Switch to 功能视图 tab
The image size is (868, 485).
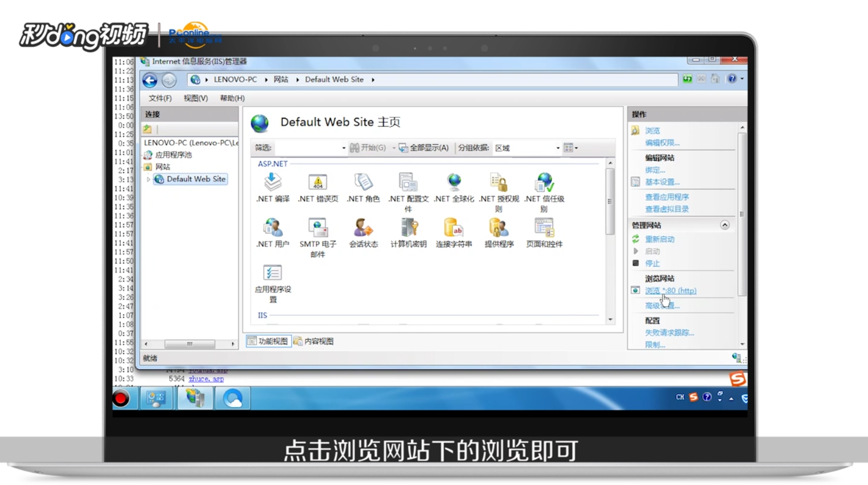coord(268,341)
